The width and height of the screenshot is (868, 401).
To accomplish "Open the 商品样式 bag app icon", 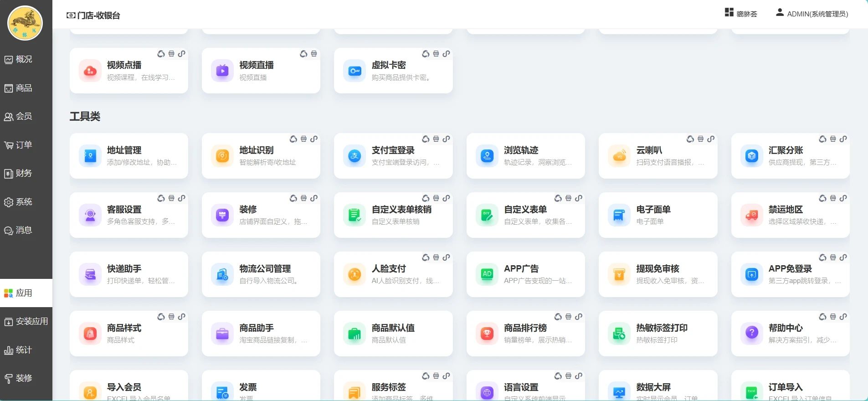I will 90,334.
